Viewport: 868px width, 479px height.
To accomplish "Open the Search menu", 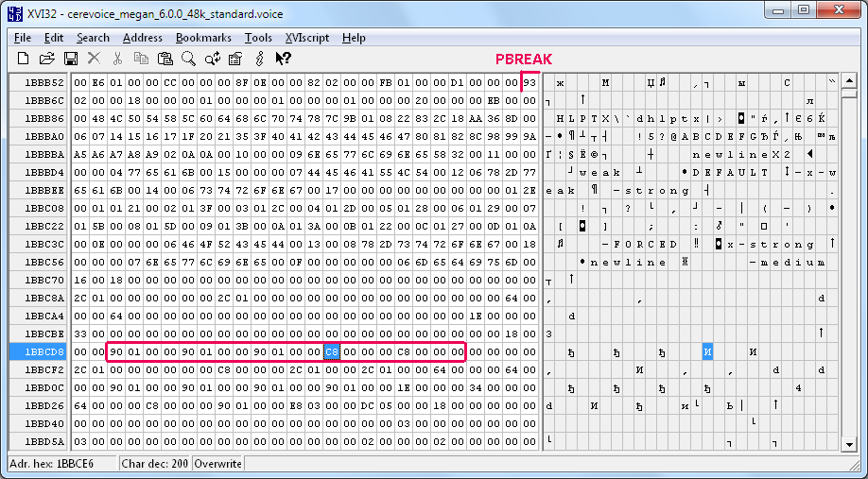I will [93, 38].
